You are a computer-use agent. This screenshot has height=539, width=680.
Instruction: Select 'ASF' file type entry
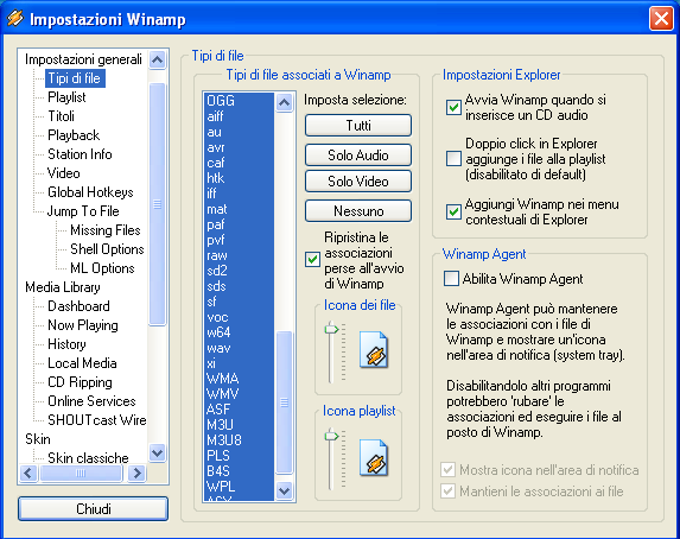coord(239,409)
